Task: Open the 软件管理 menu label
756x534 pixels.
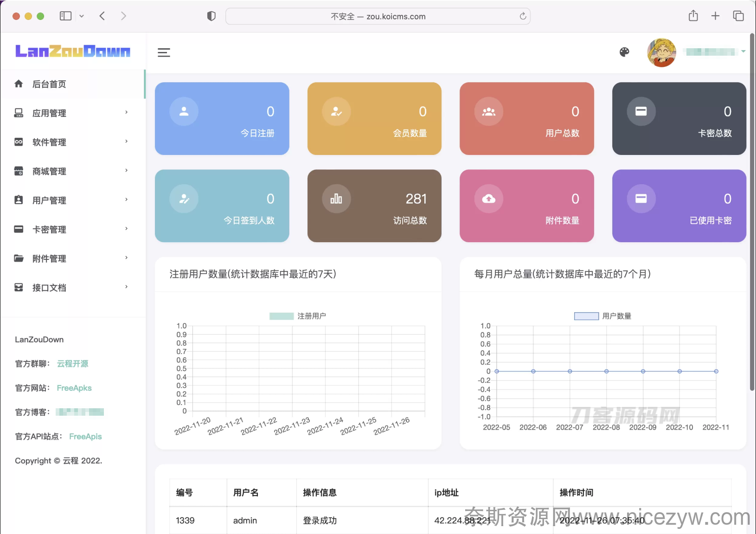Action: [x=49, y=142]
